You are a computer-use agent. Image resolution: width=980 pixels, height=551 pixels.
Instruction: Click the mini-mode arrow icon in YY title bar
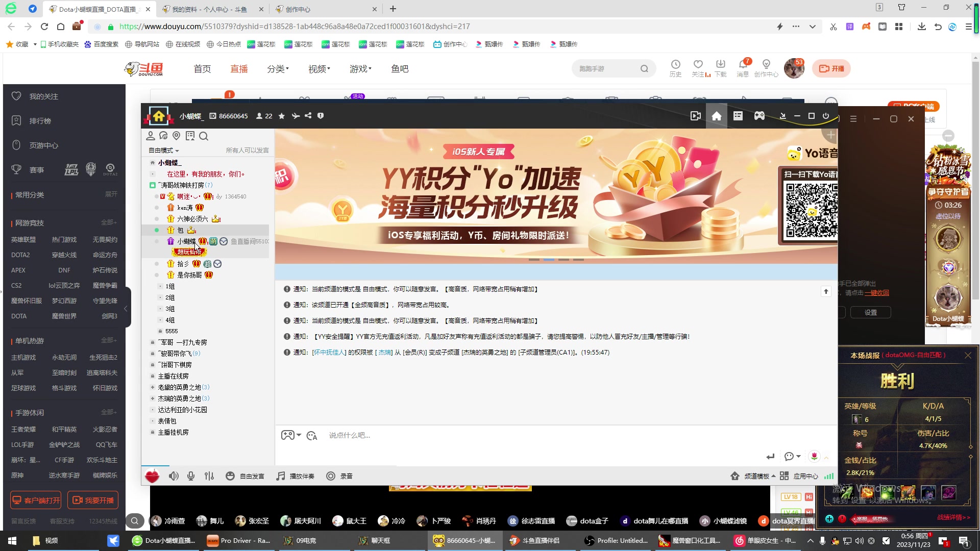[x=782, y=116]
